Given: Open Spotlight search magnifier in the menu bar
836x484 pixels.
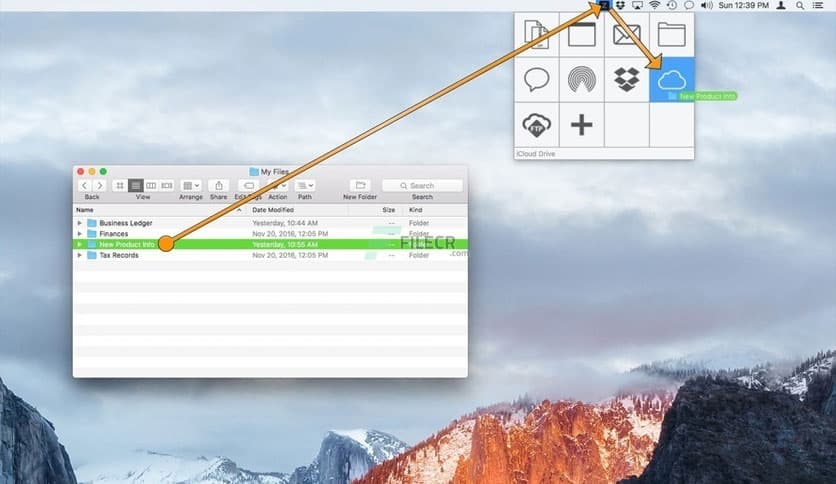Looking at the screenshot, I should (x=800, y=5).
